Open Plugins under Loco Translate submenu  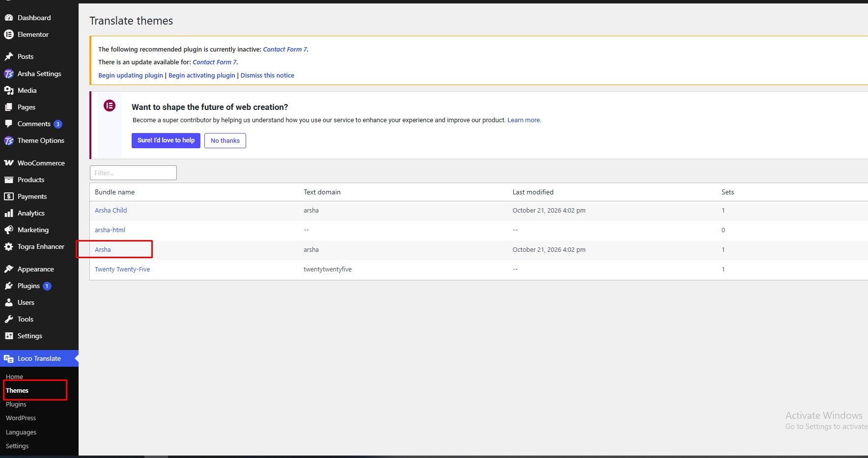16,404
